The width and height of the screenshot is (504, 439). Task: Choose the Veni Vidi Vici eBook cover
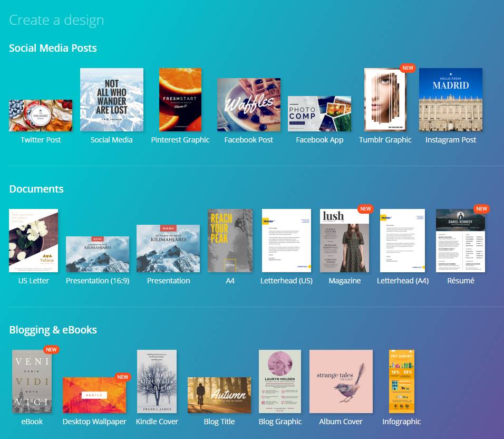(32, 381)
